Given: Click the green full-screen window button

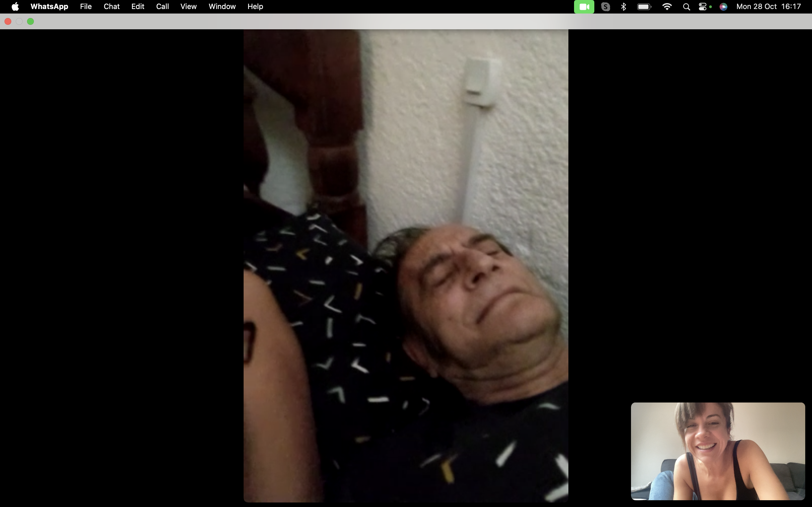Looking at the screenshot, I should tap(30, 21).
